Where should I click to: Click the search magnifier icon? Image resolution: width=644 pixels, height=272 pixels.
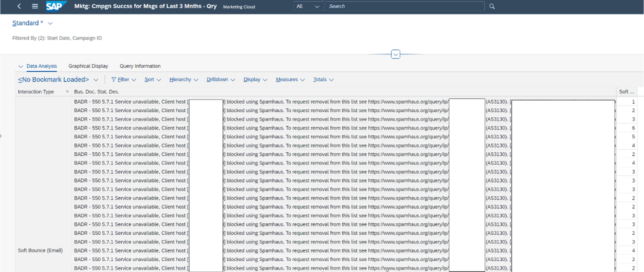click(x=492, y=6)
